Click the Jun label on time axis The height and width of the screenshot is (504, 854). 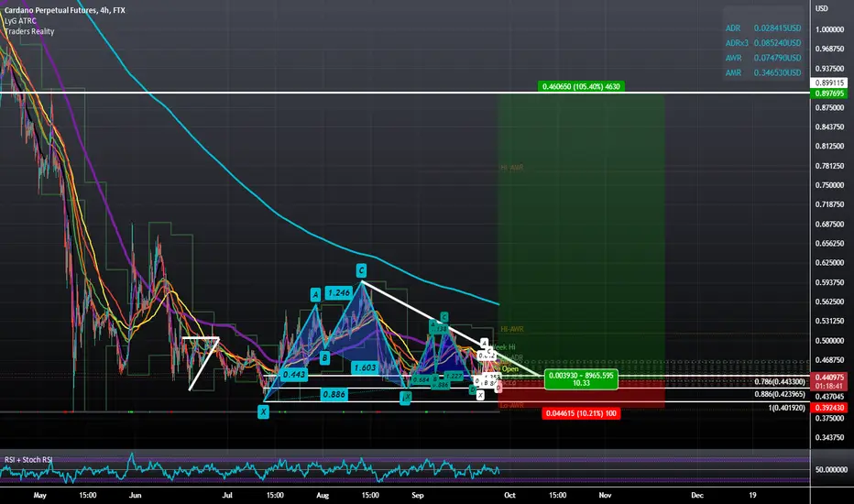tap(135, 495)
